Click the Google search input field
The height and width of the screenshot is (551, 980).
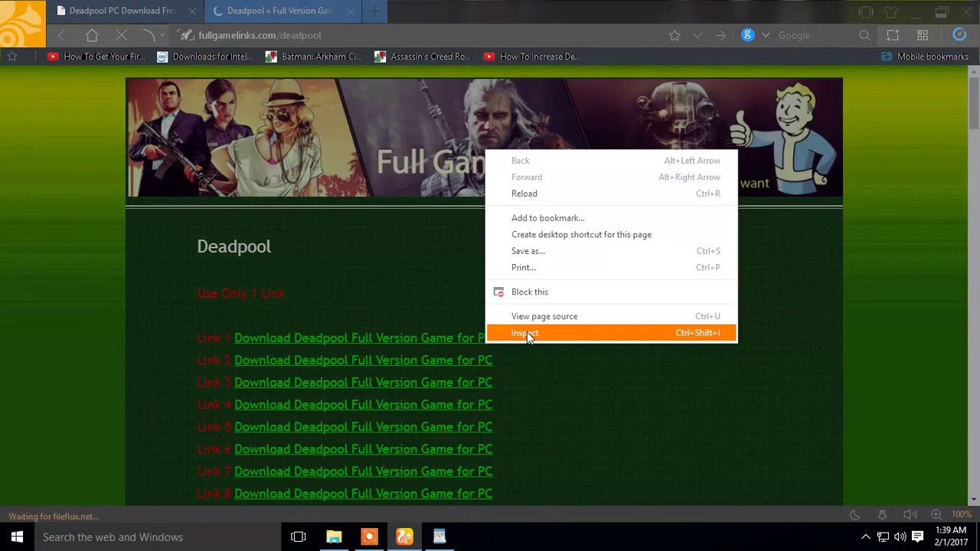click(x=815, y=35)
